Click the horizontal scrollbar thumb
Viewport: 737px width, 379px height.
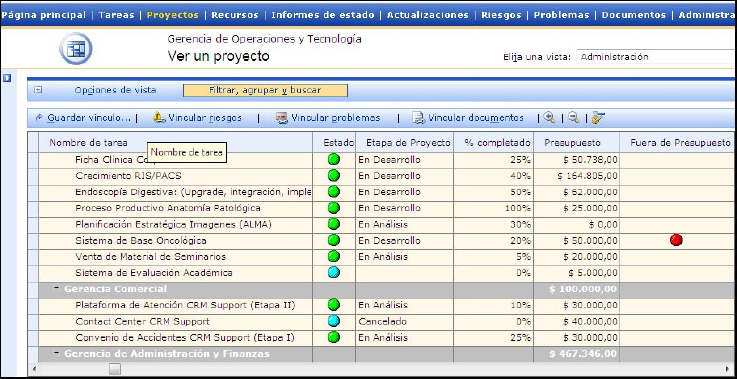pos(115,369)
